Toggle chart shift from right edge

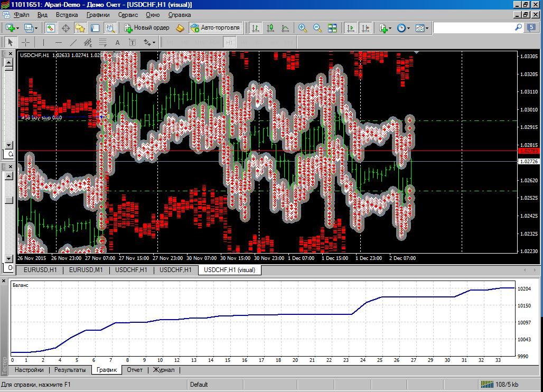click(365, 28)
